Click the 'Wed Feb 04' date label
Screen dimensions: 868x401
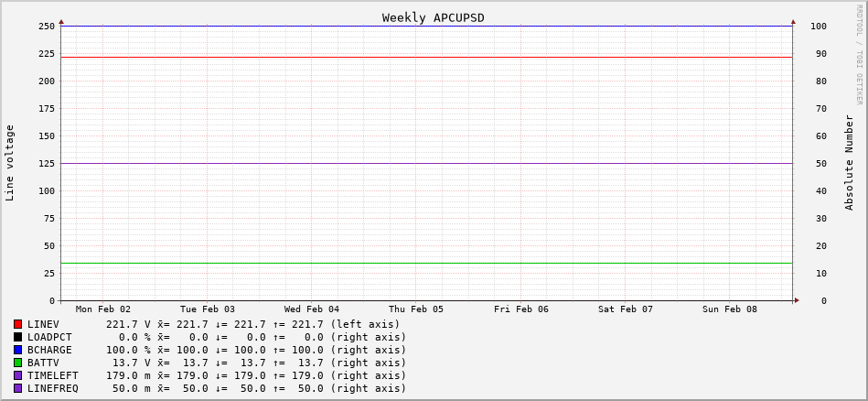pyautogui.click(x=312, y=309)
